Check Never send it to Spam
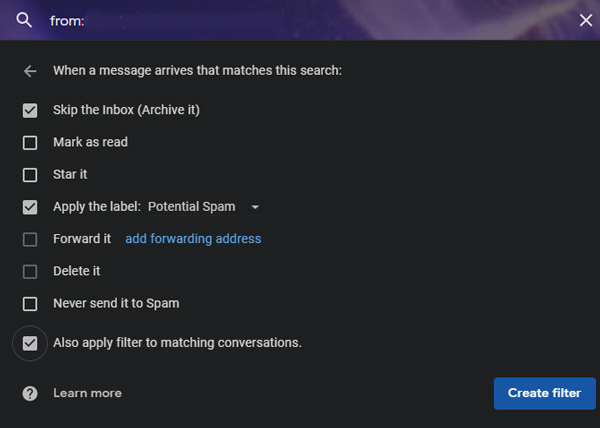600x428 pixels. pos(30,304)
